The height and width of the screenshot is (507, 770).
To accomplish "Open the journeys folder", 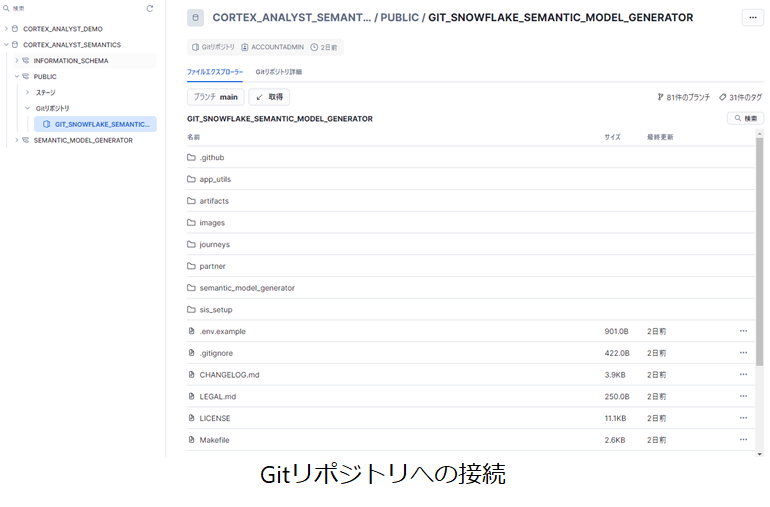I will [215, 244].
